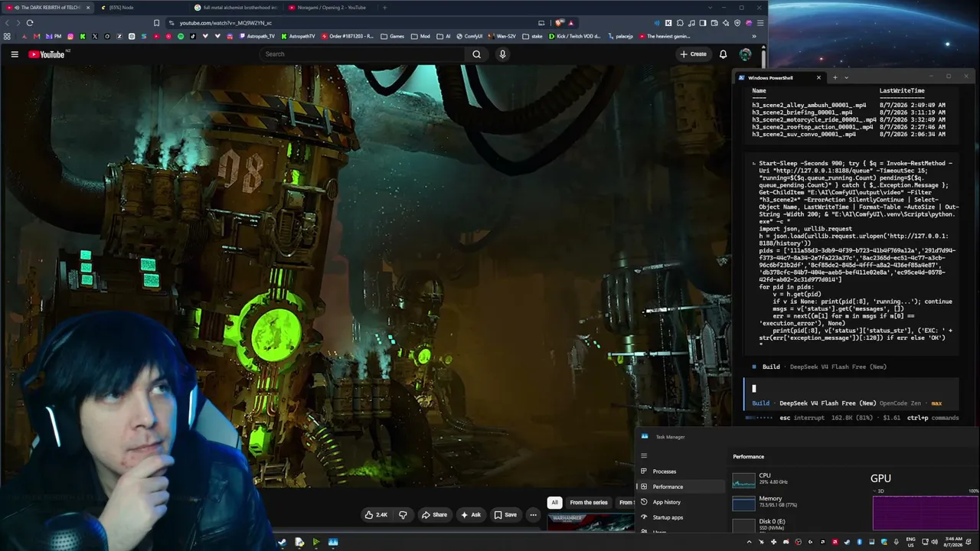Click the YouTube Create button

[693, 54]
